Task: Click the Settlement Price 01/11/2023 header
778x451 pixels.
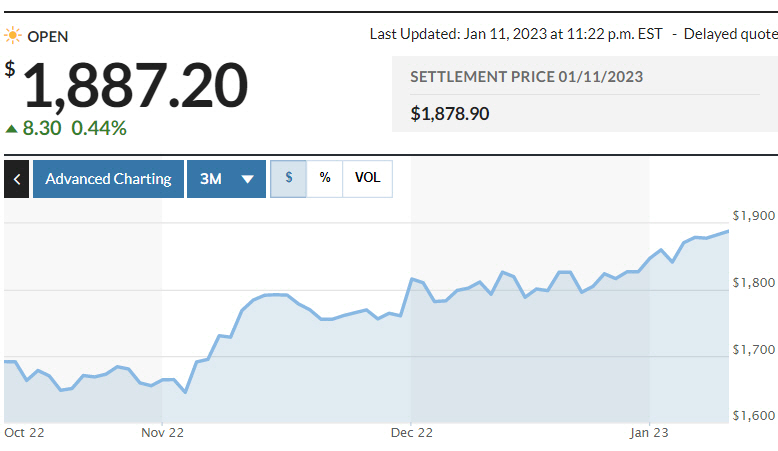Action: 526,76
